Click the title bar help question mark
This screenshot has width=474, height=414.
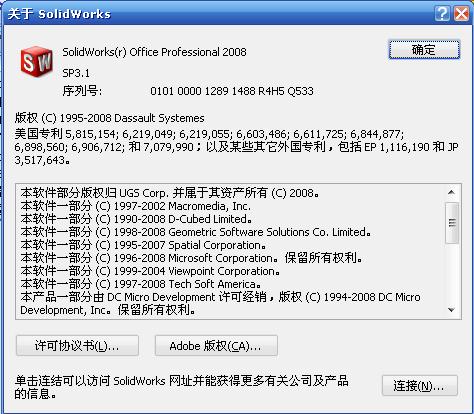[442, 14]
